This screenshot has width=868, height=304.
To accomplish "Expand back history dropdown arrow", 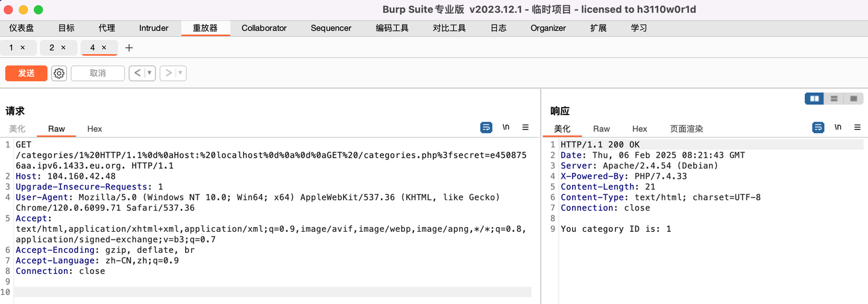I will click(149, 73).
